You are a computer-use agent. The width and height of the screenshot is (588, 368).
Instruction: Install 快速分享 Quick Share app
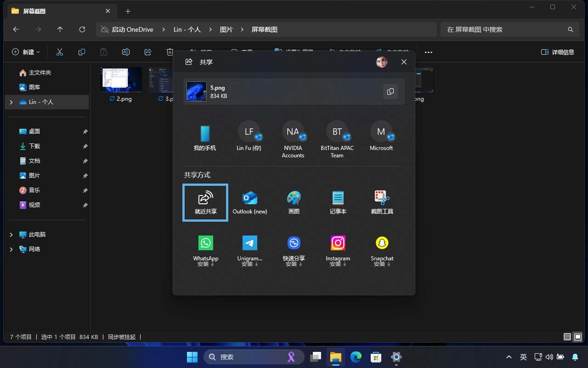click(294, 251)
